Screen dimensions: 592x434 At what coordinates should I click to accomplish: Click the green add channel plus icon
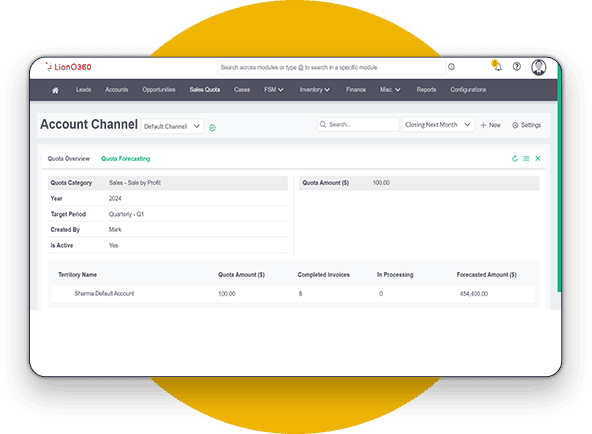click(x=212, y=128)
